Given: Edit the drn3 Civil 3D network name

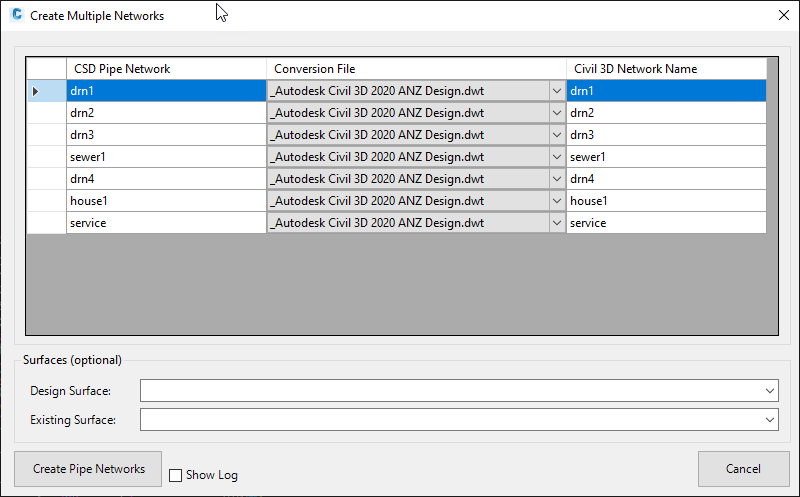Looking at the screenshot, I should (666, 135).
